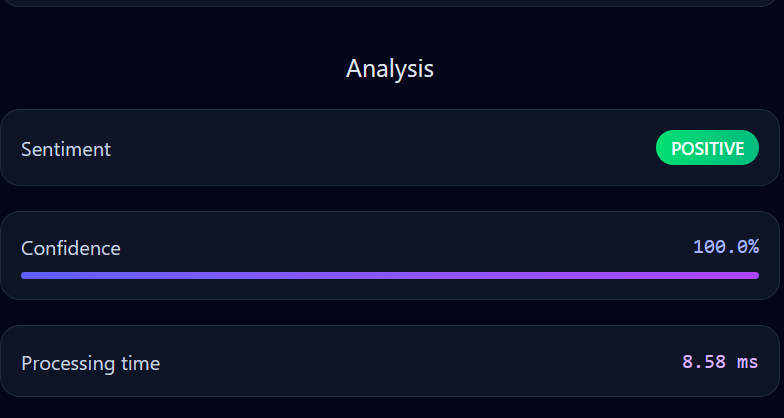Click the green POSITIVE sentiment badge

pyautogui.click(x=707, y=149)
